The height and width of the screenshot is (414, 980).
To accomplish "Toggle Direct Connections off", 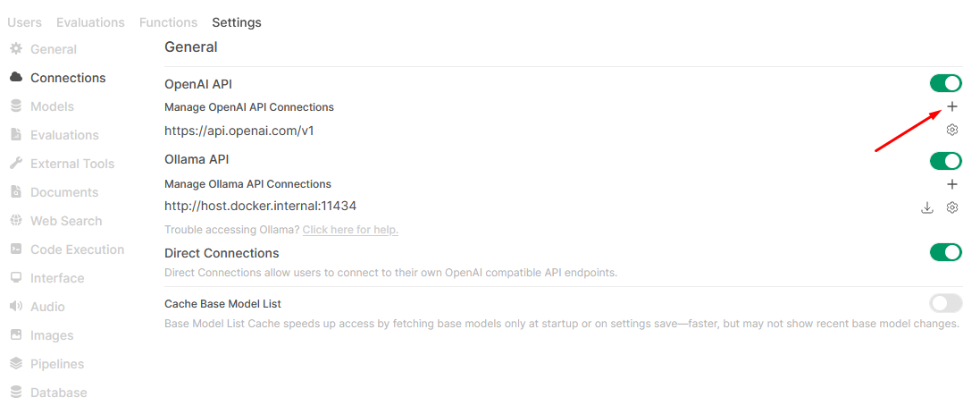I will [945, 252].
